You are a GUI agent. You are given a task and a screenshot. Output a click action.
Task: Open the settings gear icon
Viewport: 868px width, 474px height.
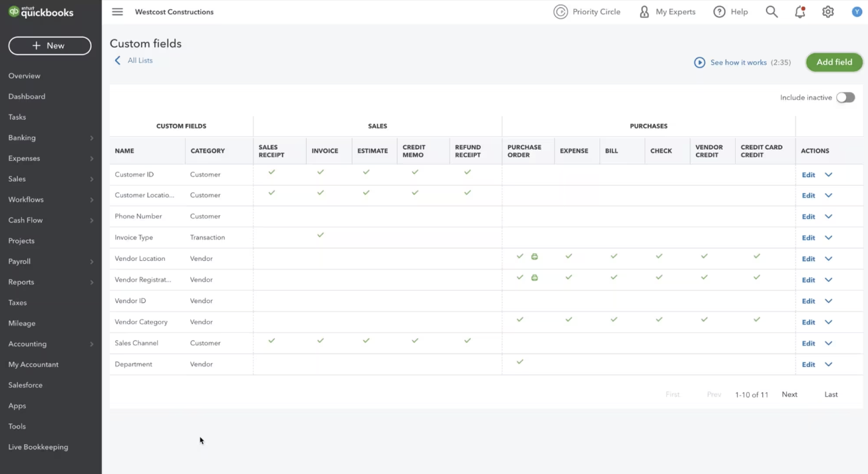pyautogui.click(x=828, y=12)
